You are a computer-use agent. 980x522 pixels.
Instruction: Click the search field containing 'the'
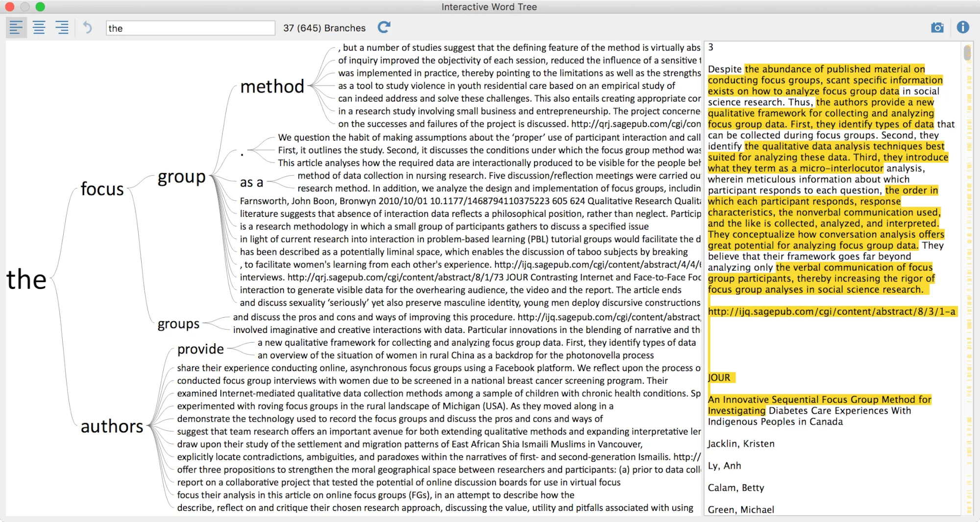pos(191,28)
